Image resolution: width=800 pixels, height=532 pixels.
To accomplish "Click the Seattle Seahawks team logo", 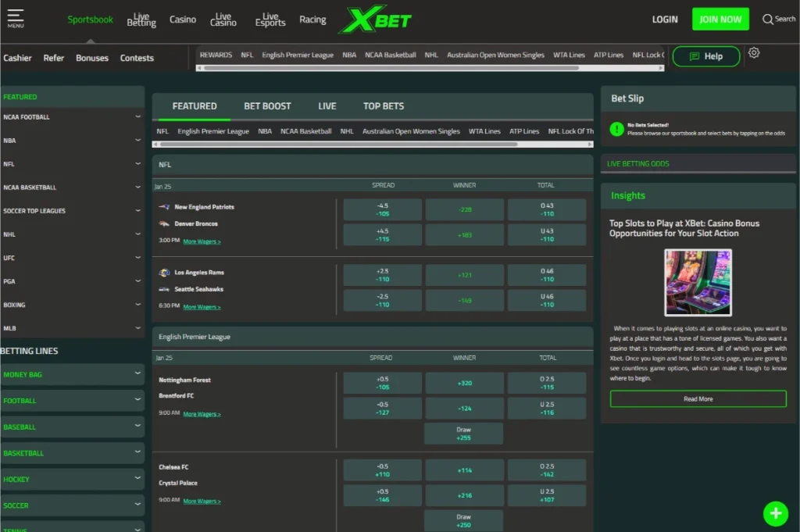I will point(164,289).
